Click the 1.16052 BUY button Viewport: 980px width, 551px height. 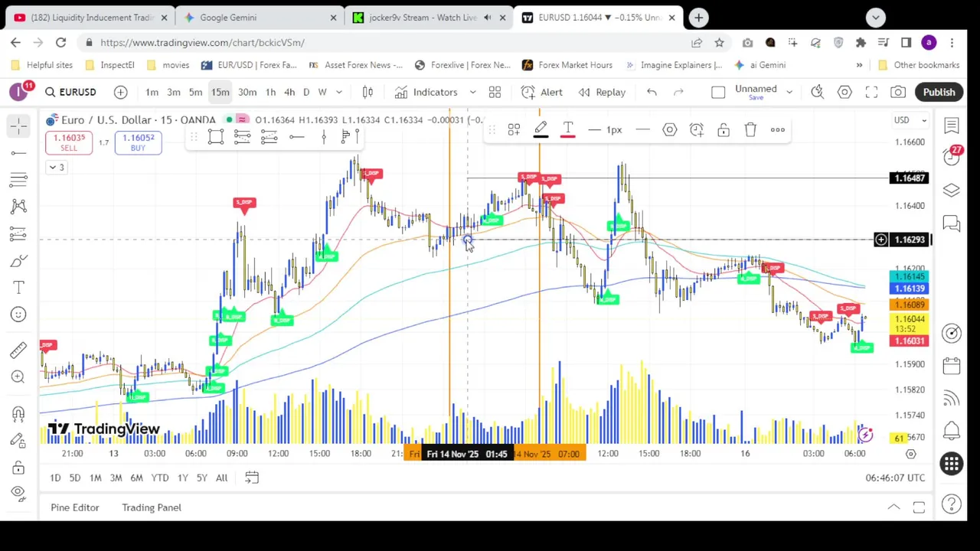138,142
